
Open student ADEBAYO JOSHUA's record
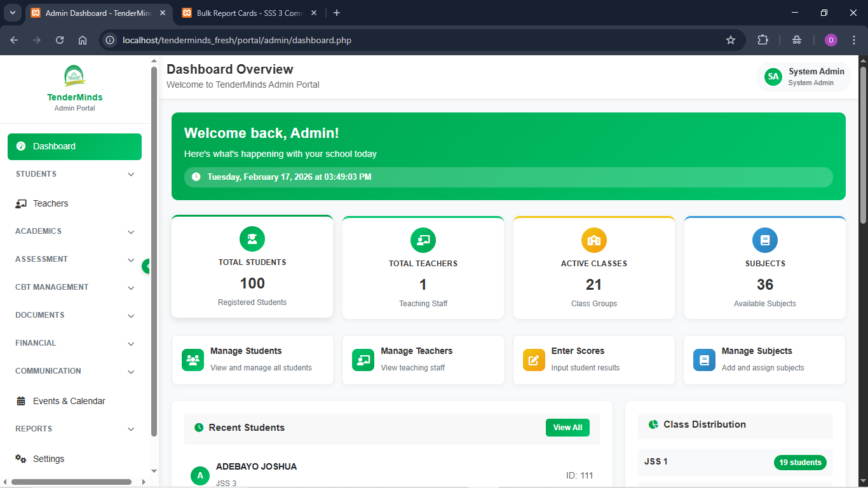256,466
